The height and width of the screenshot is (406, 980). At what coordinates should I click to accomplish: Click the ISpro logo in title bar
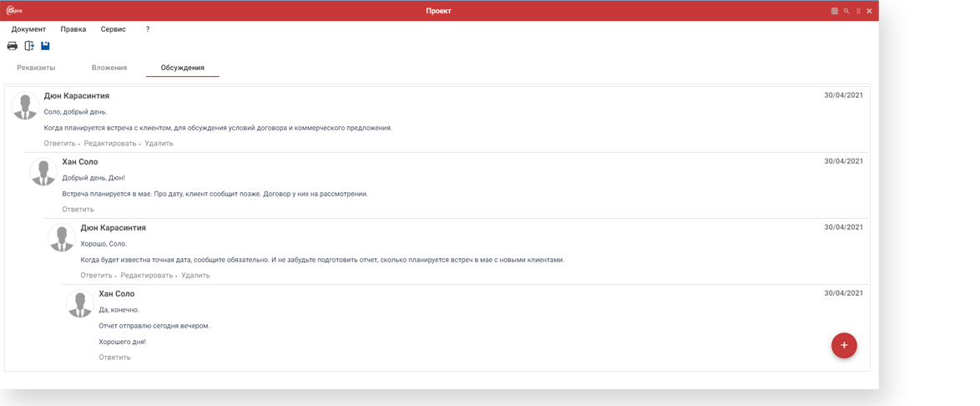click(13, 11)
